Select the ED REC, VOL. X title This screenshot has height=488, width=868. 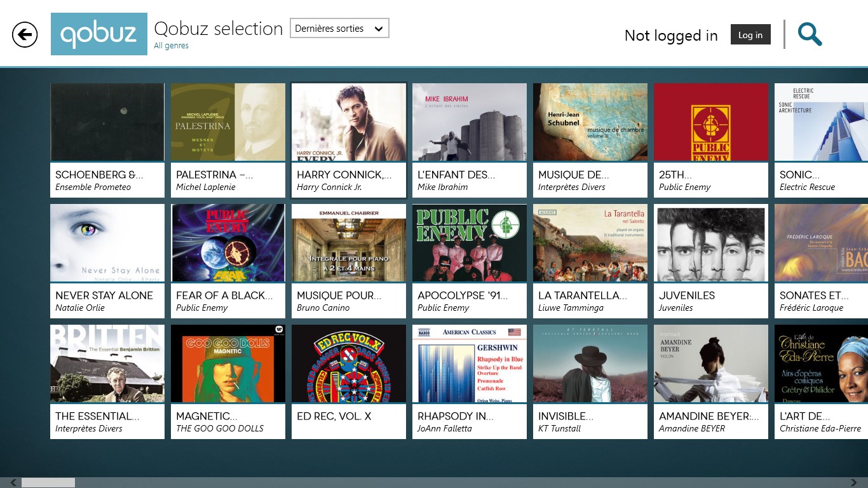point(334,416)
